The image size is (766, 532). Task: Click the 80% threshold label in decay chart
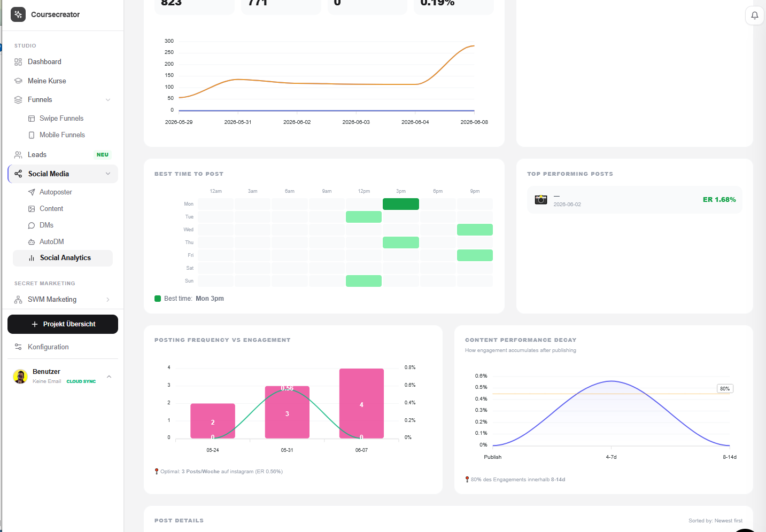[x=725, y=389]
